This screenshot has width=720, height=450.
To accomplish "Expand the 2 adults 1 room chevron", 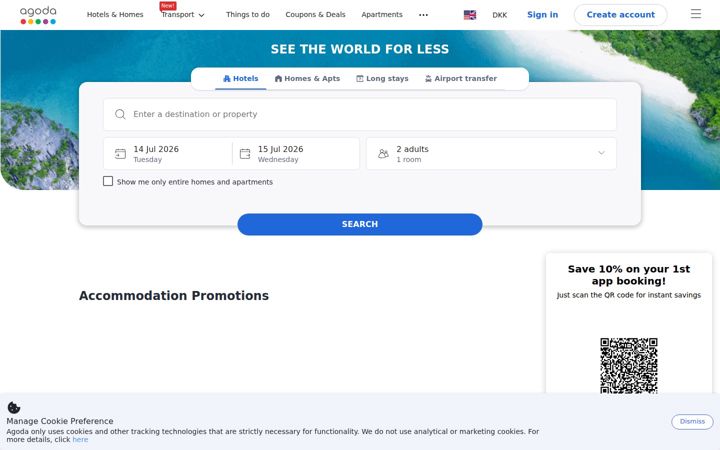I will (x=601, y=153).
